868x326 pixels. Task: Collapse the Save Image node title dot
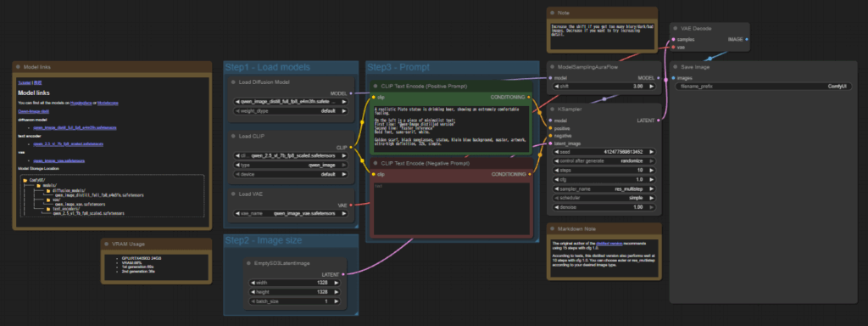point(675,66)
